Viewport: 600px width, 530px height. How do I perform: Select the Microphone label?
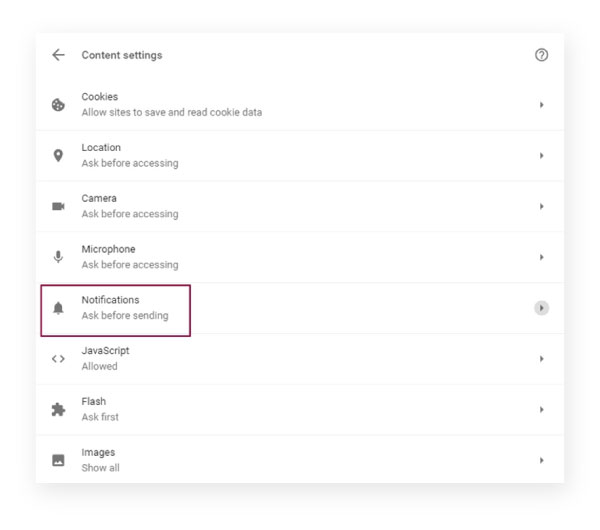(x=108, y=249)
